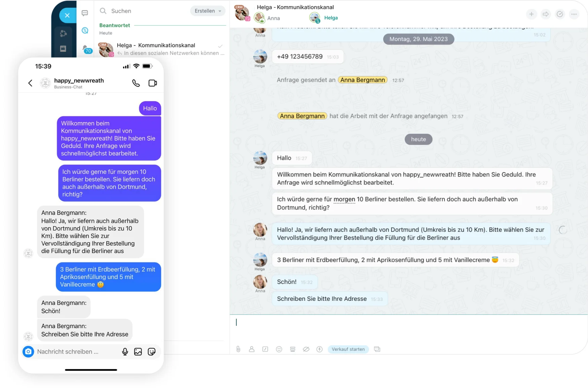Click the lightning quick-action icon

[319, 349]
